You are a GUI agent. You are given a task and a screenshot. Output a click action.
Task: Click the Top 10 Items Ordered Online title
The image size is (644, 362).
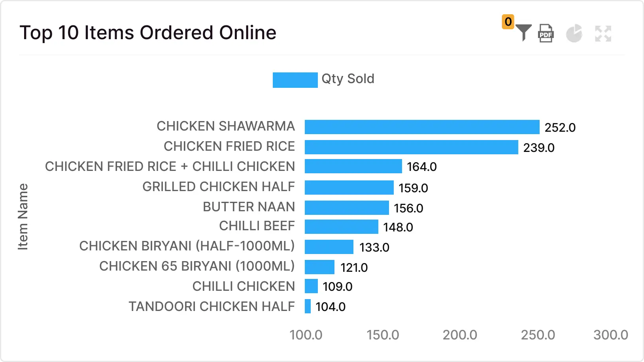(x=148, y=32)
